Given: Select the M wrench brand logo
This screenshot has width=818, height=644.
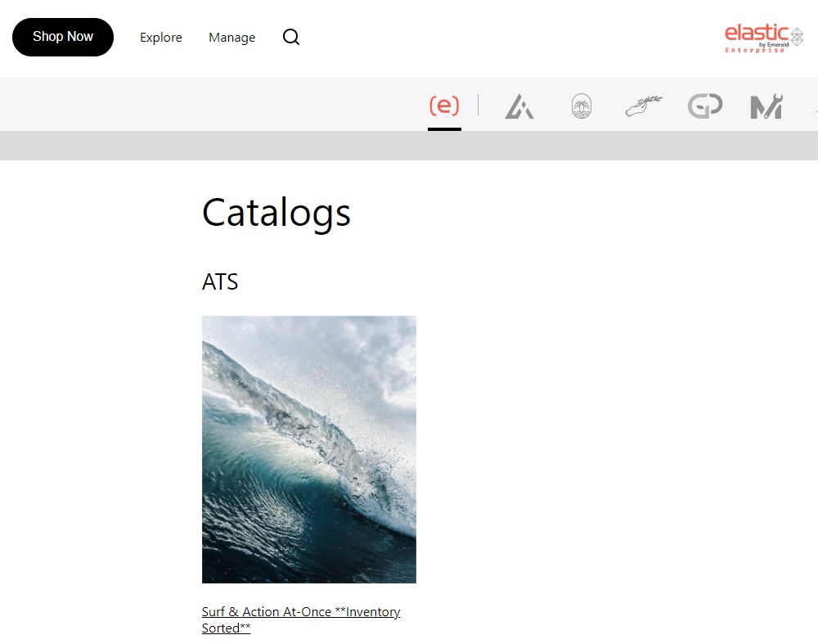Looking at the screenshot, I should (766, 106).
